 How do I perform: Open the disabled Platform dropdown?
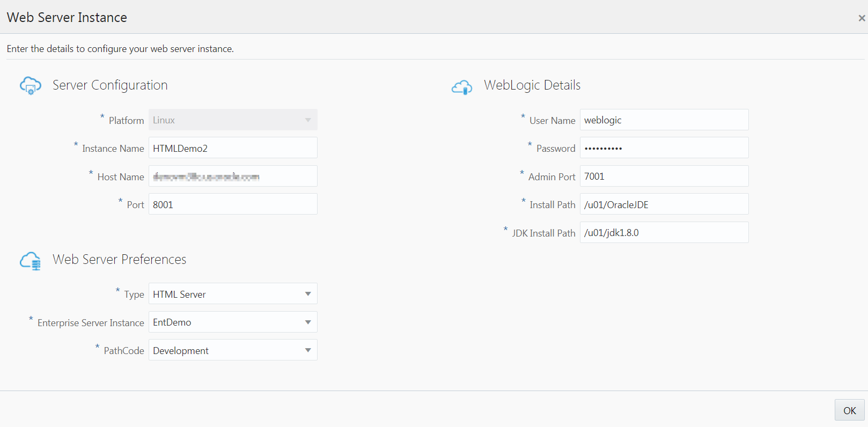pyautogui.click(x=233, y=120)
